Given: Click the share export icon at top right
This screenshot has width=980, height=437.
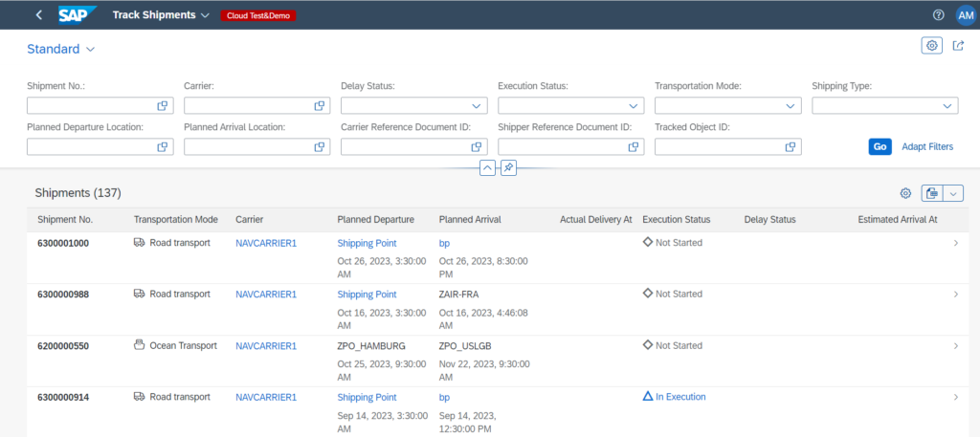Looking at the screenshot, I should click(x=957, y=46).
